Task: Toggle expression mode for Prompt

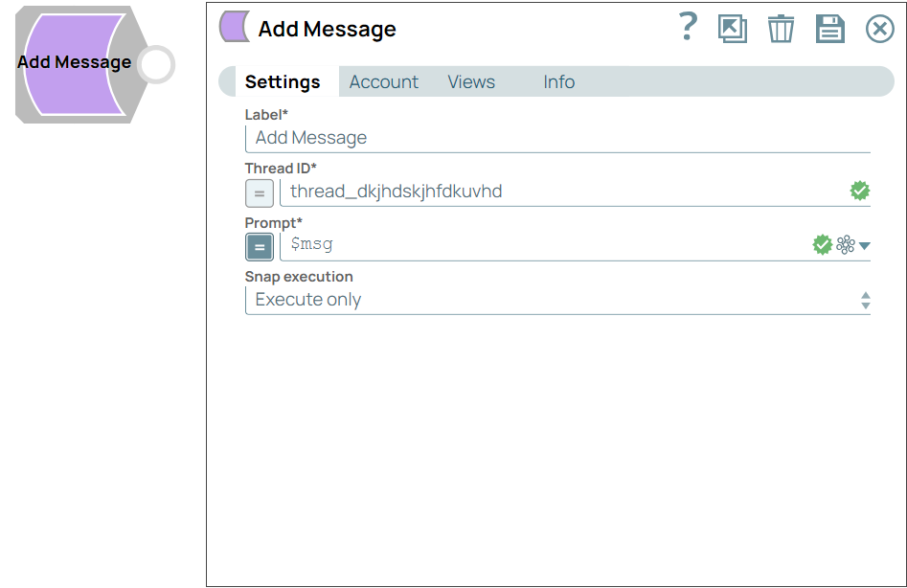Action: coord(259,246)
